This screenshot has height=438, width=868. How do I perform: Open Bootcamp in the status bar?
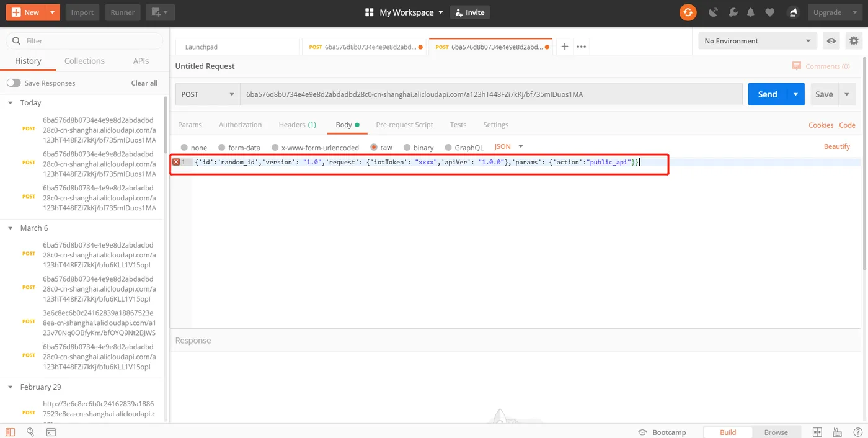tap(662, 432)
